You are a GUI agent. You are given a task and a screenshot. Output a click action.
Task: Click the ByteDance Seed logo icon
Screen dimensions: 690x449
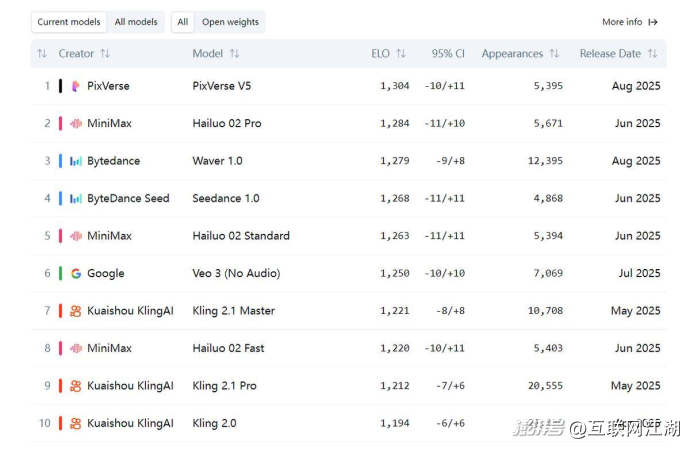[76, 198]
